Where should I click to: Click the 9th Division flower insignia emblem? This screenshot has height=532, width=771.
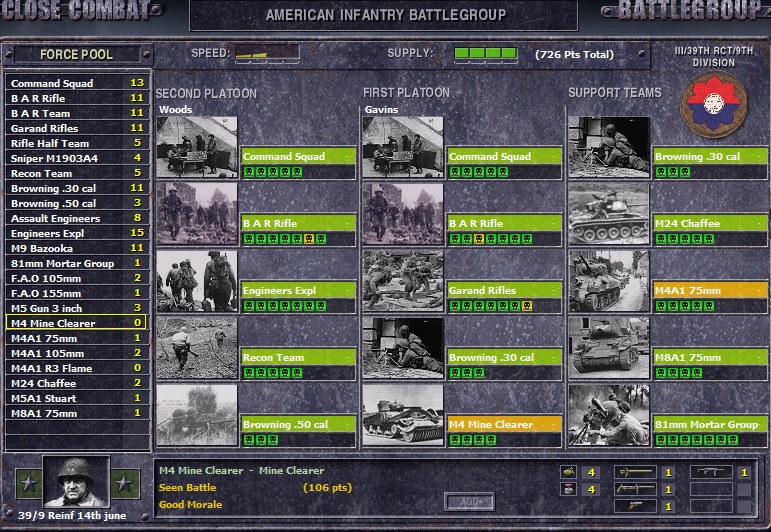(x=713, y=105)
